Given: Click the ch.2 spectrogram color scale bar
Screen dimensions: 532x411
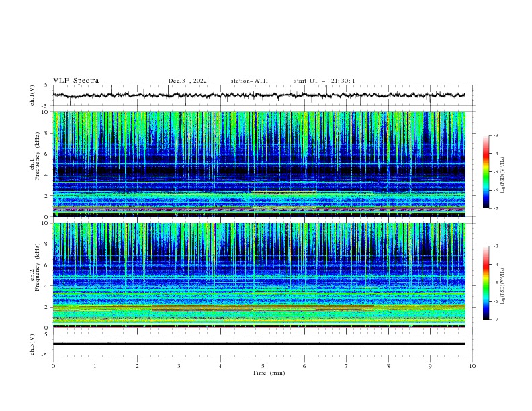Looking at the screenshot, I should (486, 283).
